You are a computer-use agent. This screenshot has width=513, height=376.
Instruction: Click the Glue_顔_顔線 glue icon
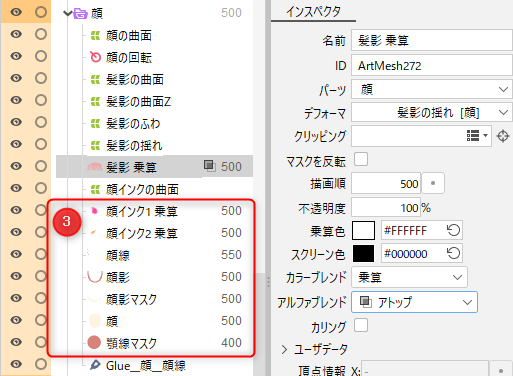[95, 365]
